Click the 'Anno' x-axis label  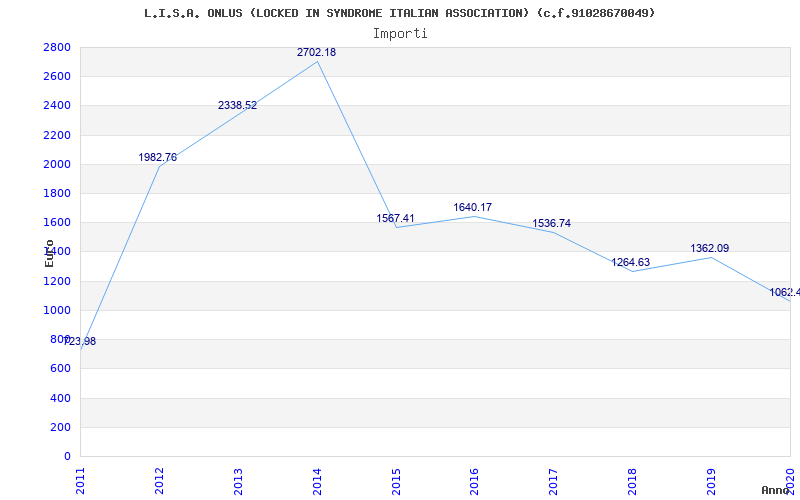pyautogui.click(x=776, y=490)
